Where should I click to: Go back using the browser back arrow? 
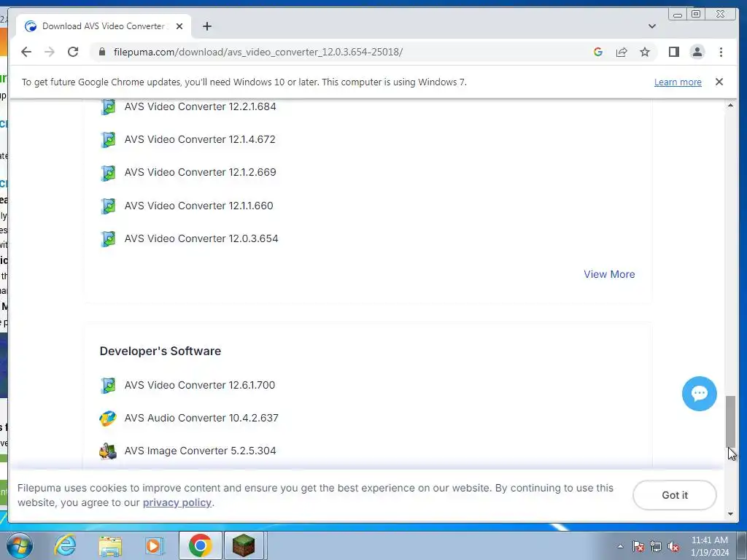pos(26,52)
